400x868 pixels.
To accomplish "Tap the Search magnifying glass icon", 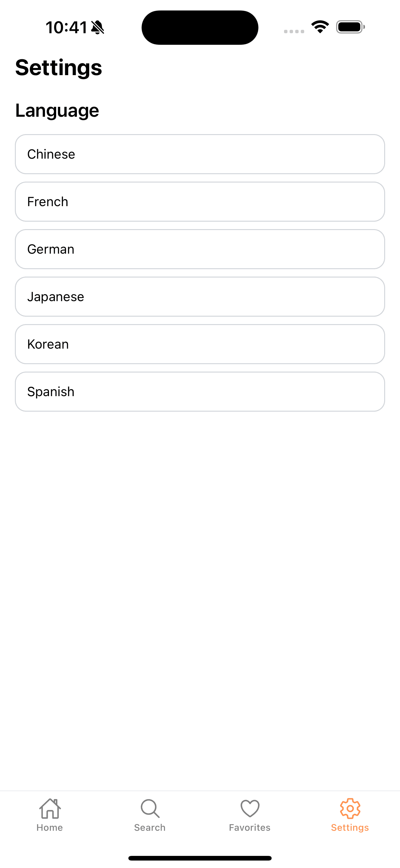I will coord(150,808).
